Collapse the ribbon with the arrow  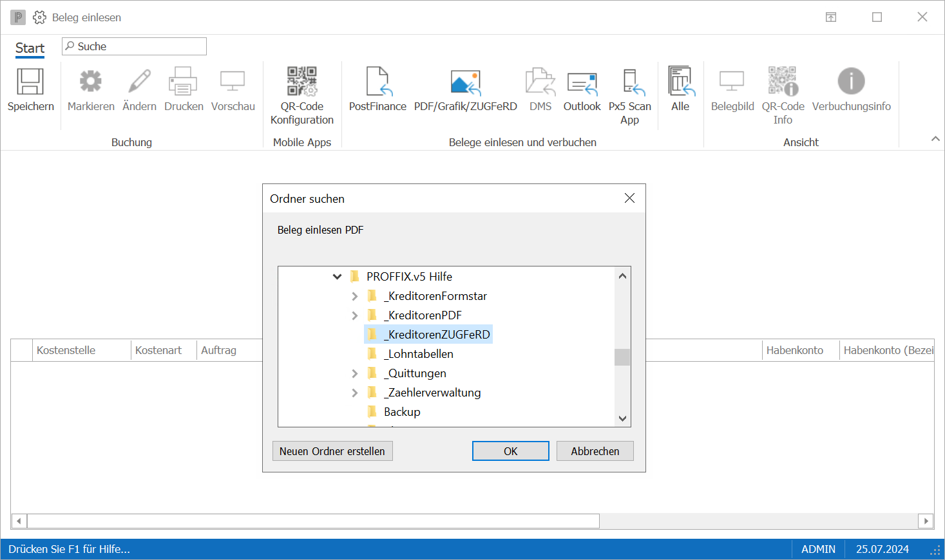point(935,139)
